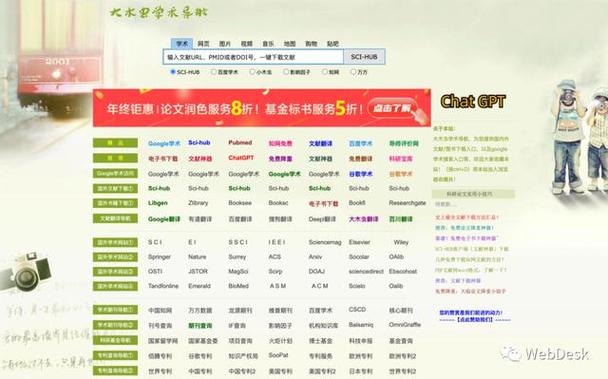Select the 百度学术 radio button

point(214,72)
